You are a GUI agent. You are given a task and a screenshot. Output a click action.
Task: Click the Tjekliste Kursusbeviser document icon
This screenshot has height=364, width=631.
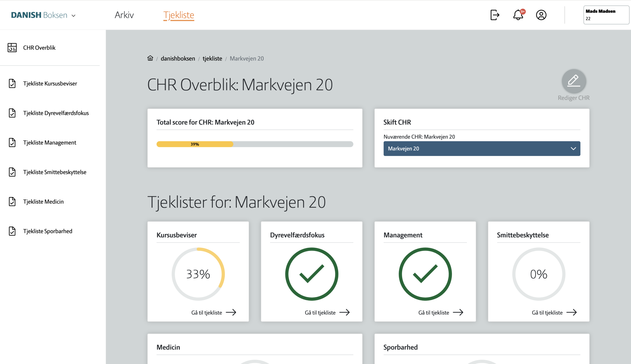pyautogui.click(x=12, y=84)
